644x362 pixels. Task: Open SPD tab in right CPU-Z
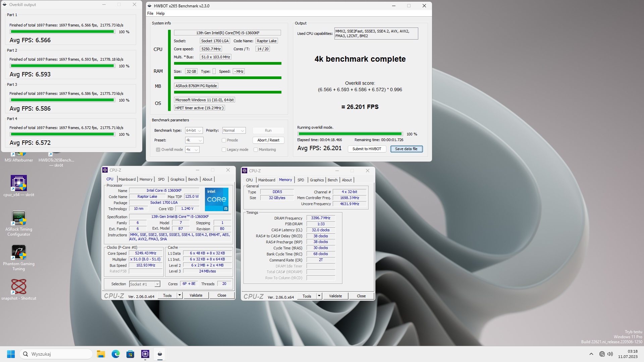[x=301, y=180]
